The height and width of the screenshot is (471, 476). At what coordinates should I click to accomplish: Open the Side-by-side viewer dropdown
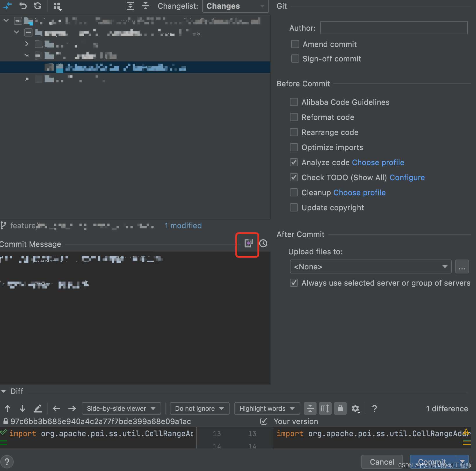click(x=121, y=408)
